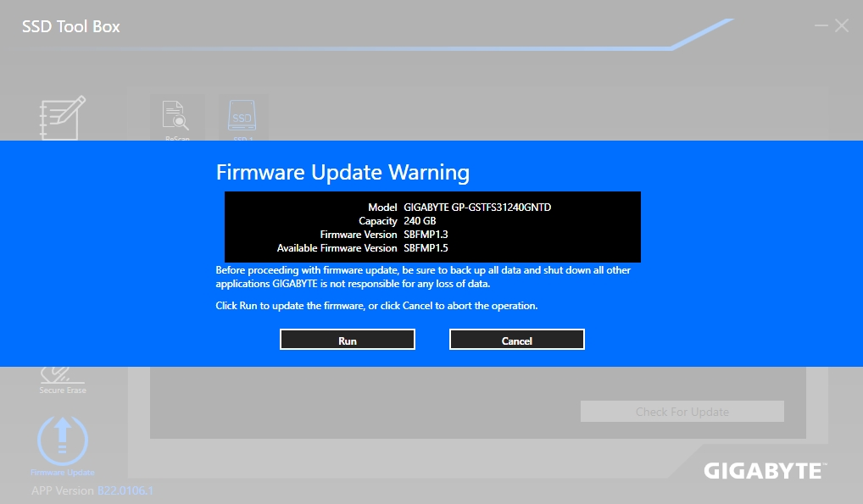Image resolution: width=863 pixels, height=504 pixels.
Task: Click the Firmware Update Warning heading
Action: coord(342,172)
